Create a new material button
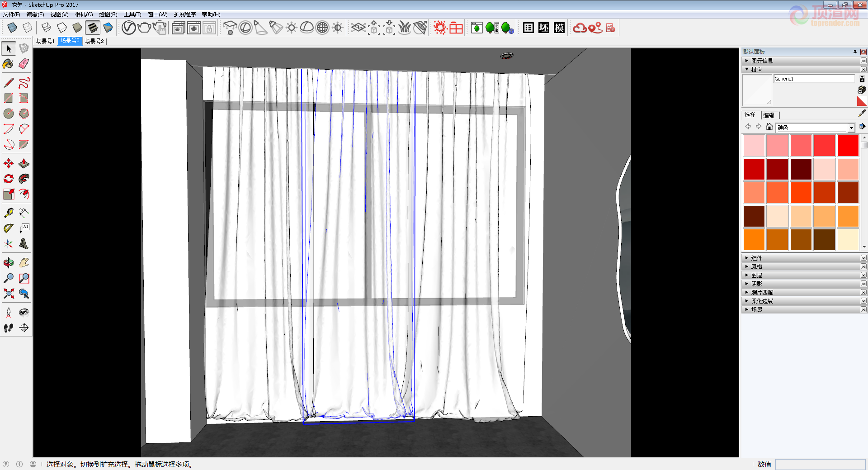This screenshot has height=470, width=868. click(x=862, y=90)
